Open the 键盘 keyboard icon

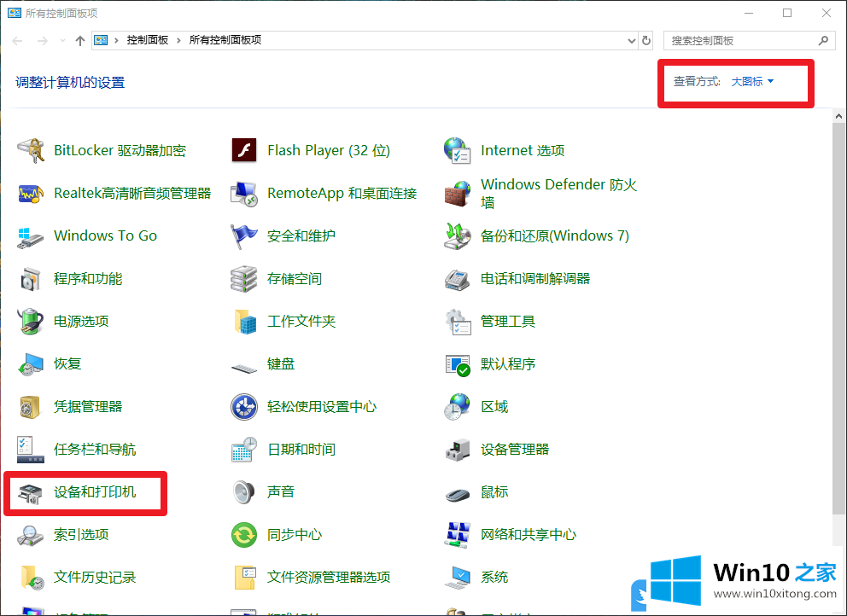pyautogui.click(x=243, y=369)
